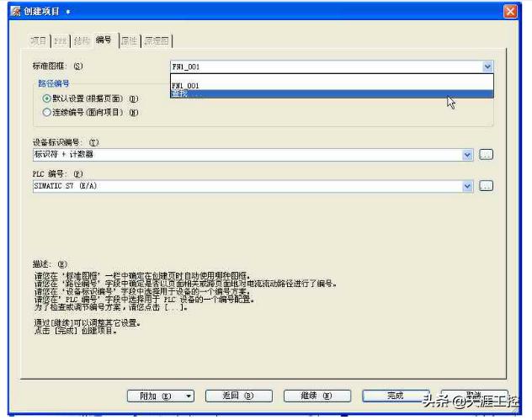This screenshot has width=532, height=420.
Task: Go back with the 返回 button
Action: 239,396
